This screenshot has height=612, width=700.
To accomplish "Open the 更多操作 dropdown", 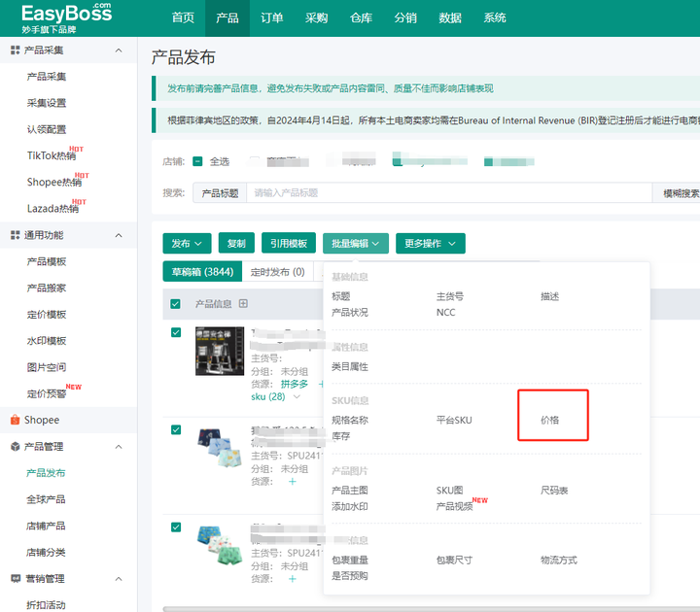I will click(430, 243).
